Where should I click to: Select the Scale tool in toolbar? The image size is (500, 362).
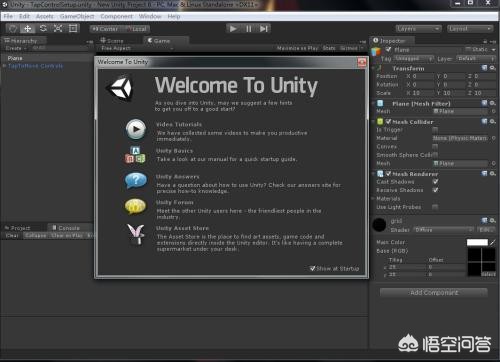click(x=58, y=29)
